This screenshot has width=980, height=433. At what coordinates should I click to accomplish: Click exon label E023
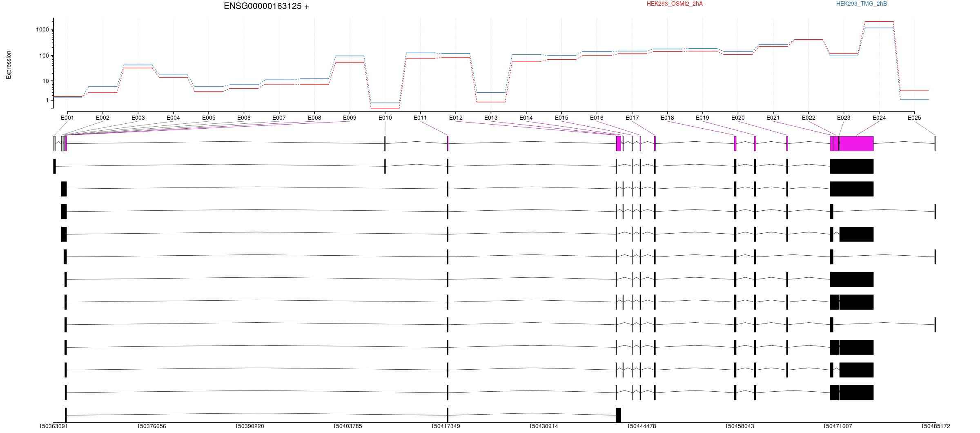coord(844,118)
